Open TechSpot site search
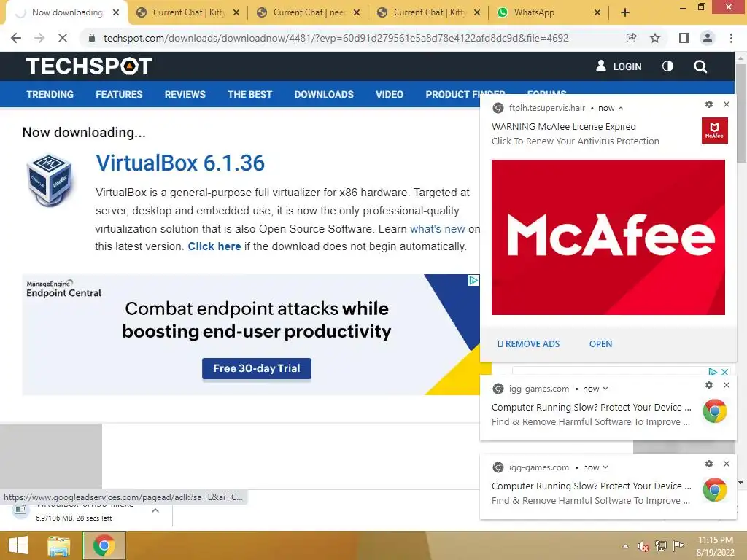Image resolution: width=747 pixels, height=560 pixels. 700,66
